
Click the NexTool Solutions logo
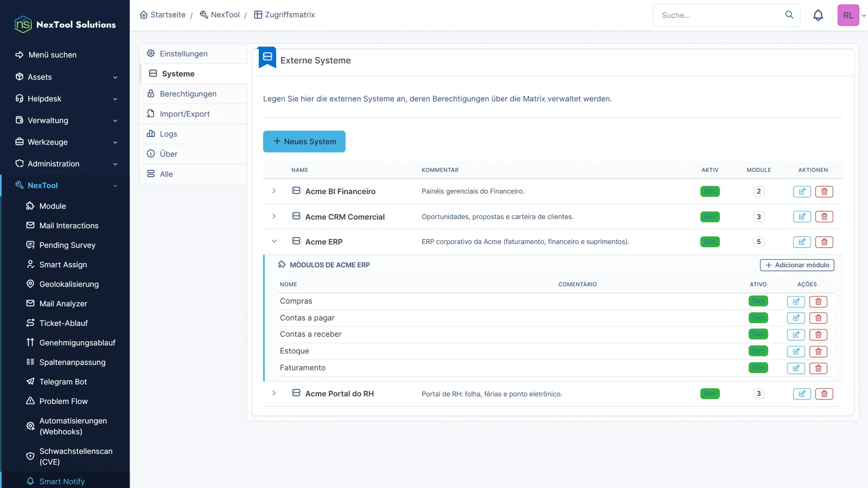pyautogui.click(x=65, y=24)
